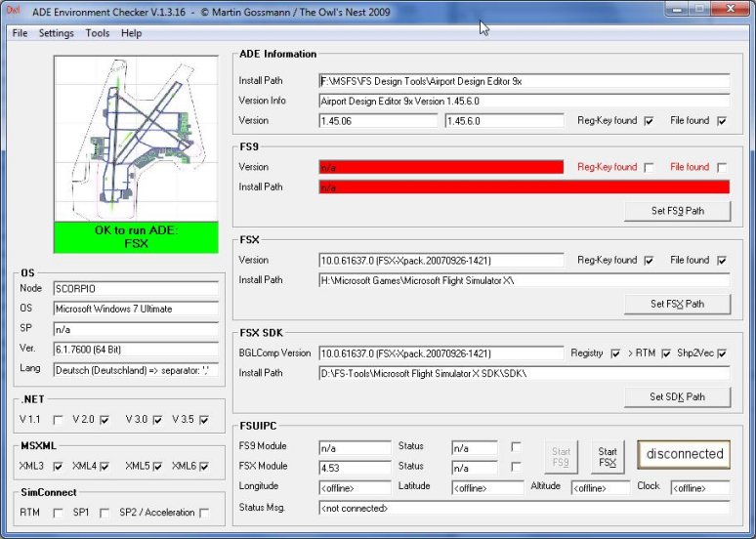Toggle FSX File found checkbox
The width and height of the screenshot is (756, 539).
(722, 261)
